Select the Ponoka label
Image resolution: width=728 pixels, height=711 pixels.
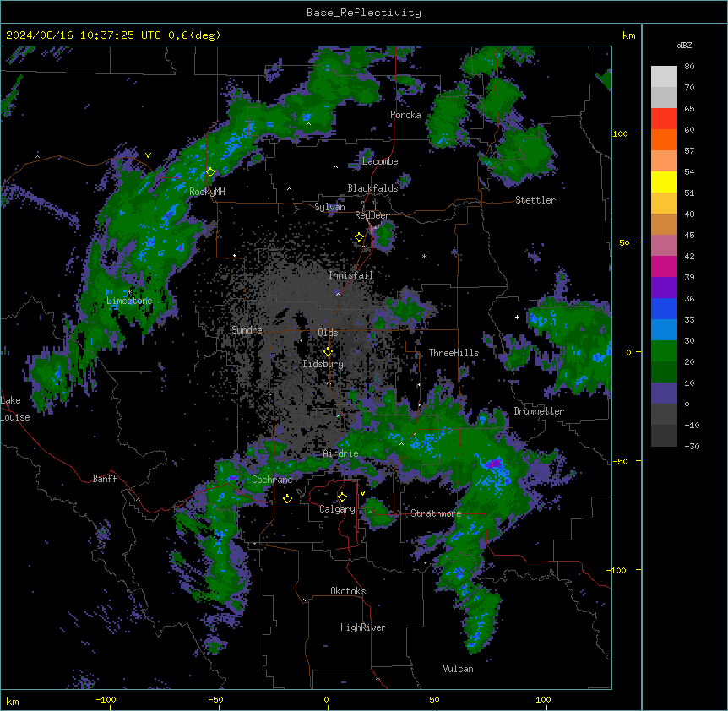(405, 115)
